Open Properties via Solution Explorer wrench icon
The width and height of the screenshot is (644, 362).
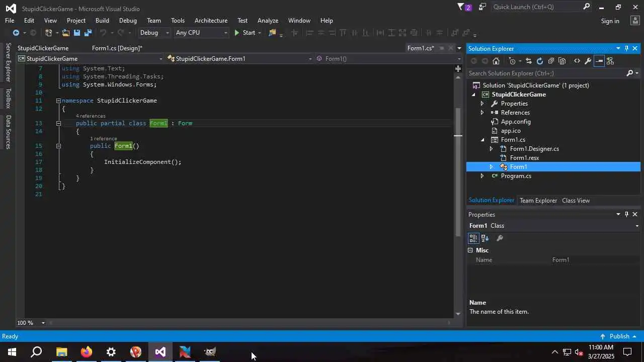(x=588, y=61)
